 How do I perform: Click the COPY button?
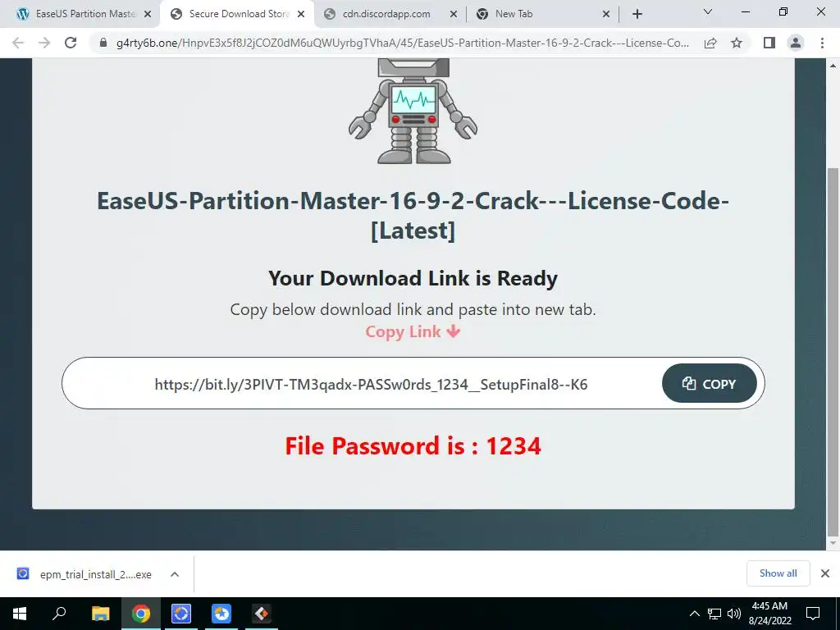[x=710, y=384]
